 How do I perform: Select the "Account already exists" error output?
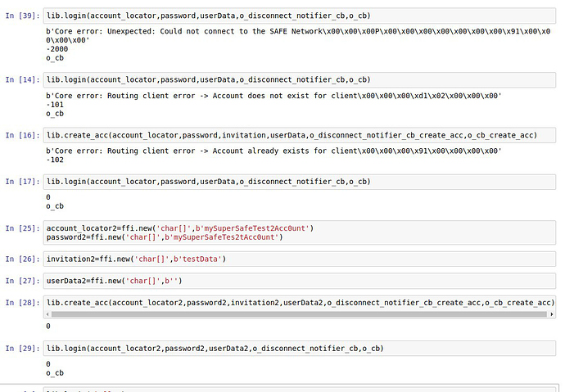[273, 151]
